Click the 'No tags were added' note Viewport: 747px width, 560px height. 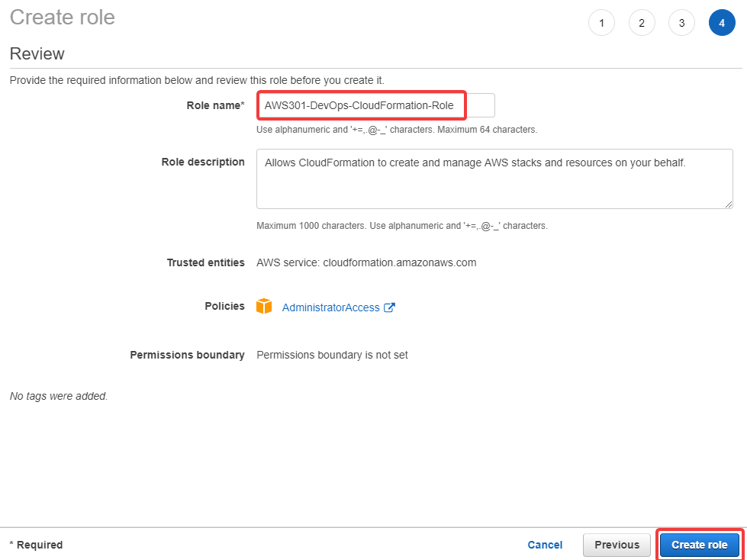(59, 396)
